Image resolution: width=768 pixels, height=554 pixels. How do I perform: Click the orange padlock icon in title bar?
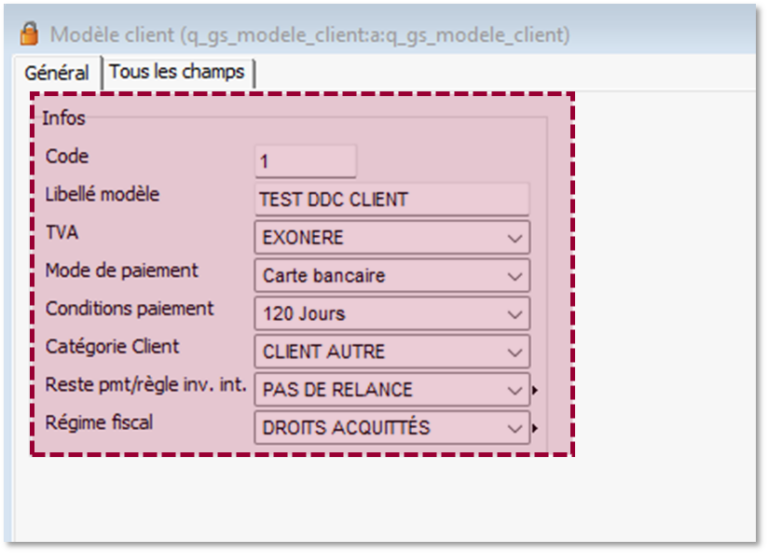coord(30,35)
